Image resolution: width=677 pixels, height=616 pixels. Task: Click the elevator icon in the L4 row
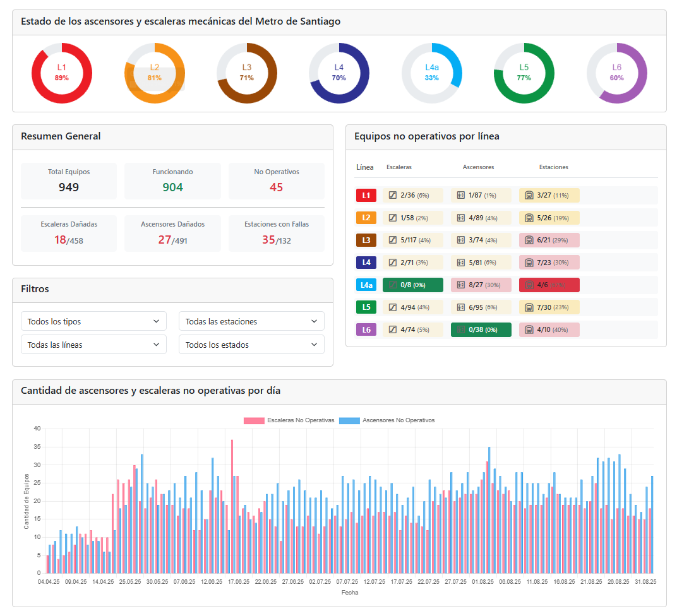pyautogui.click(x=460, y=263)
